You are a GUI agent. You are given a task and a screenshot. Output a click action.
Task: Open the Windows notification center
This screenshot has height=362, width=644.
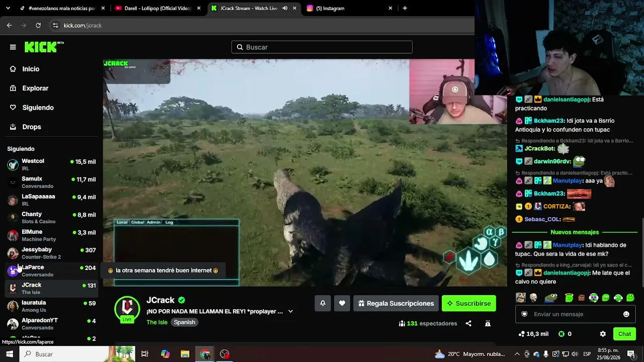tap(631, 354)
